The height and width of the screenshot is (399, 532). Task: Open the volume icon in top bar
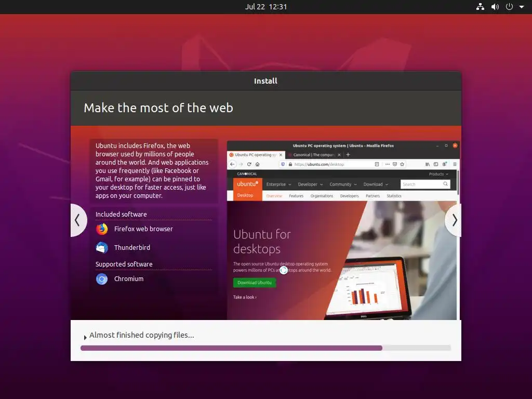(495, 7)
